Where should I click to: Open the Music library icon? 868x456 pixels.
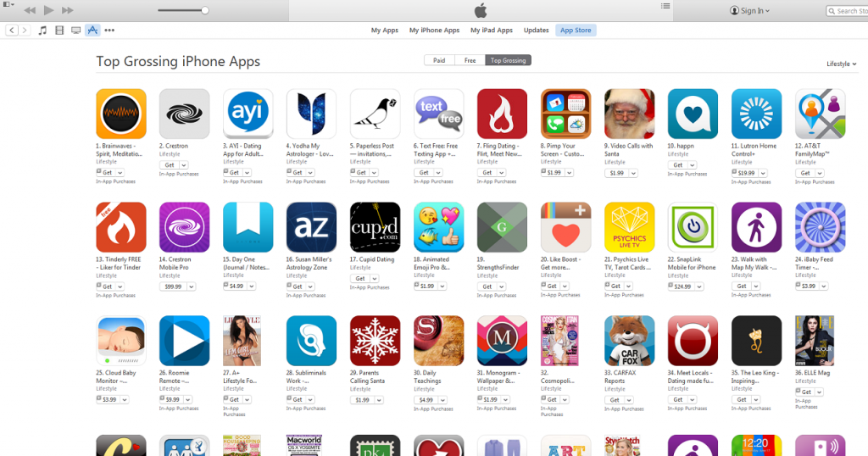(x=42, y=31)
